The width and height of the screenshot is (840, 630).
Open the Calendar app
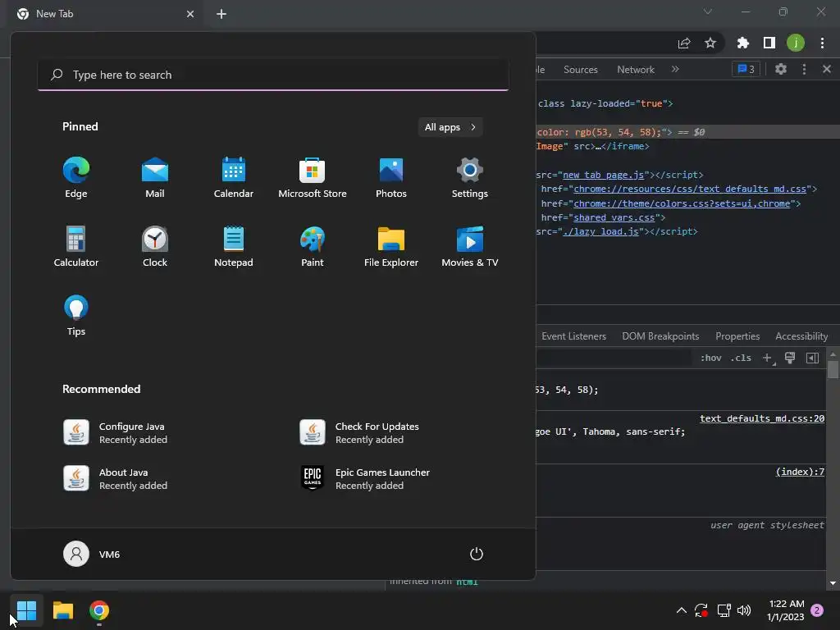234,178
